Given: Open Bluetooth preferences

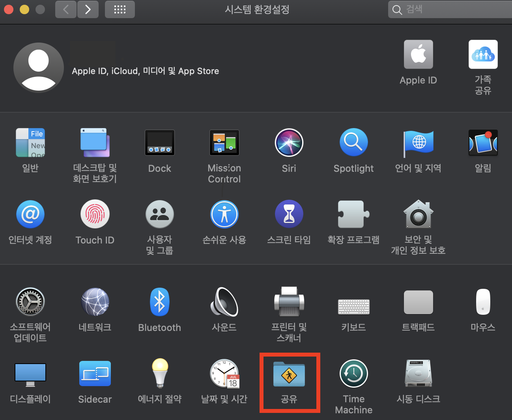Looking at the screenshot, I should (160, 302).
